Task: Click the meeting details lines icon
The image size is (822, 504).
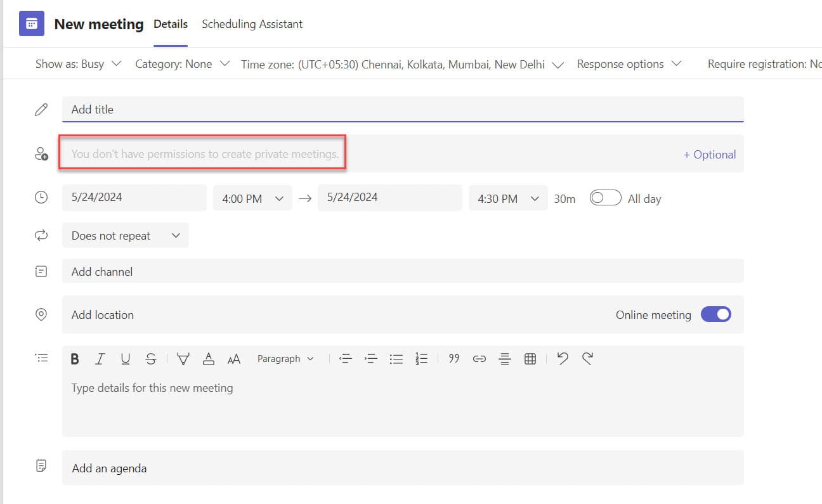Action: tap(41, 358)
